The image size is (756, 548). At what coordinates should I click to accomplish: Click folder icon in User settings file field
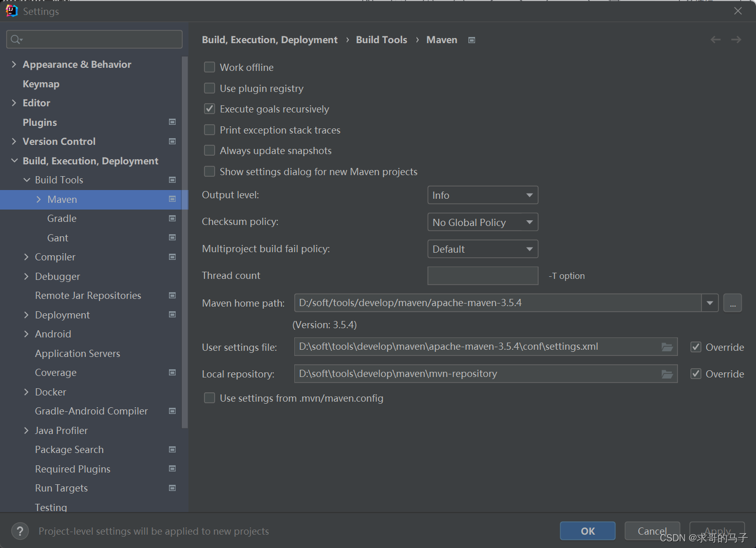pyautogui.click(x=667, y=347)
